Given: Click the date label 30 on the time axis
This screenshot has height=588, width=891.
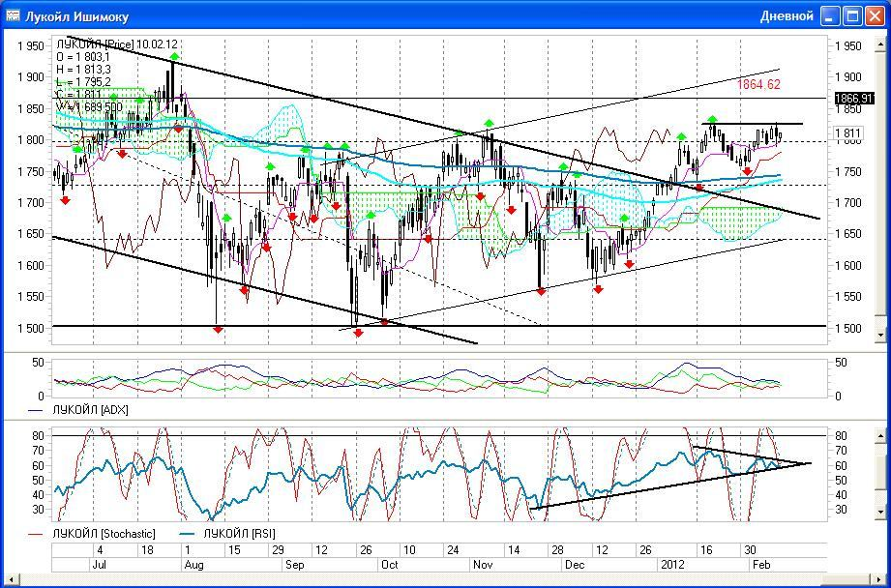Looking at the screenshot, I should [750, 550].
